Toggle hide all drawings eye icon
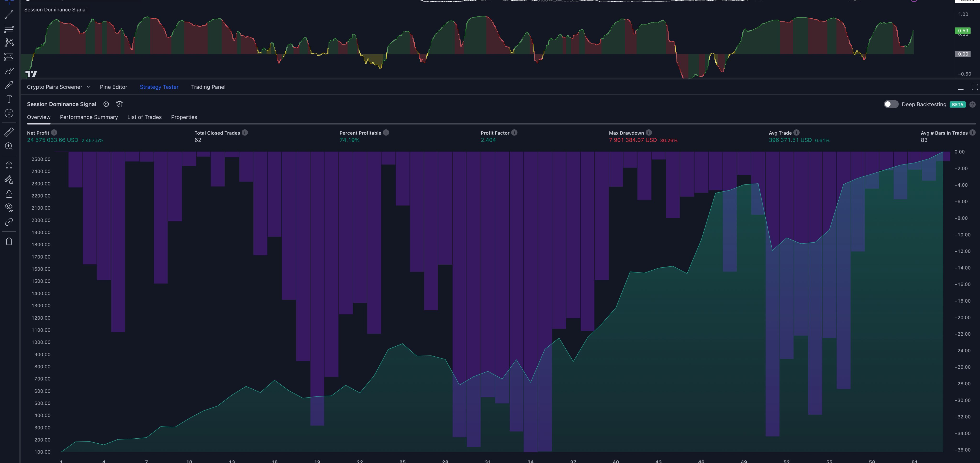Viewport: 980px width, 463px height. [9, 207]
